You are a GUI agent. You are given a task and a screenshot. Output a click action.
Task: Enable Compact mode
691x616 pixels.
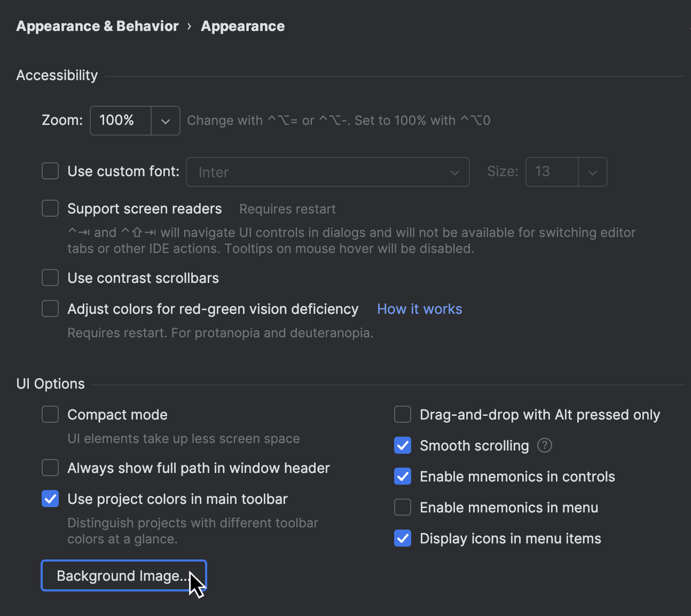pos(50,414)
